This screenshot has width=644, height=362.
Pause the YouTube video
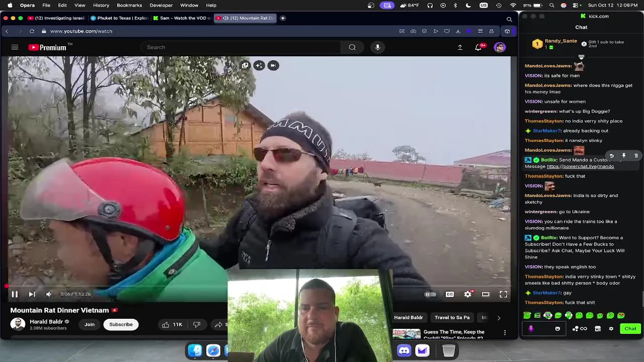point(15,294)
